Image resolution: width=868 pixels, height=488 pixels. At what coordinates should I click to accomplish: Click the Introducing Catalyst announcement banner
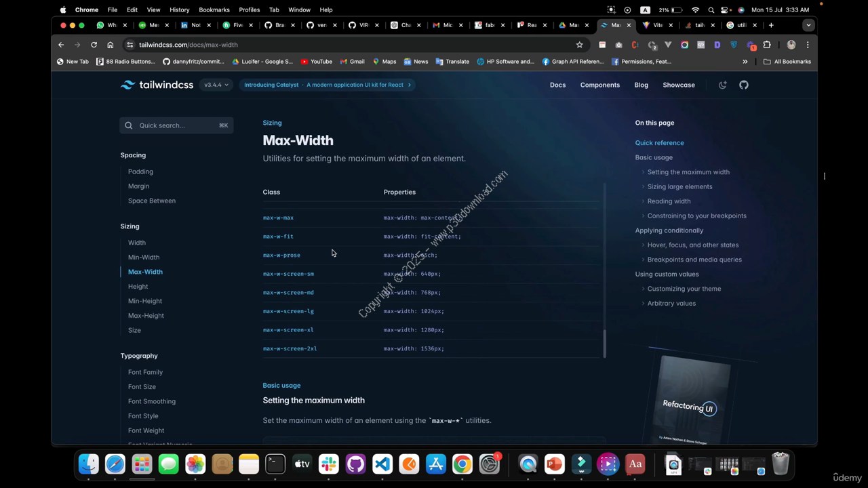[x=328, y=85]
